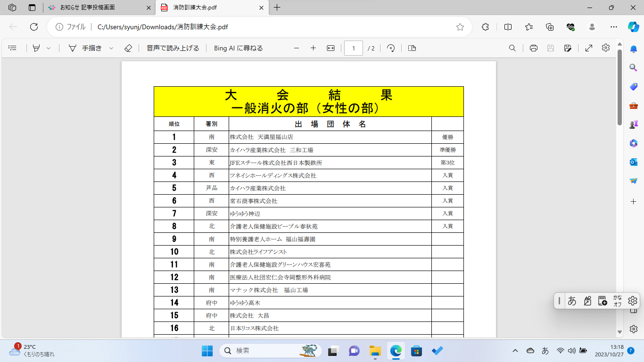The image size is (644, 362).
Task: Expand the highlight color options arrow
Action: [x=49, y=48]
